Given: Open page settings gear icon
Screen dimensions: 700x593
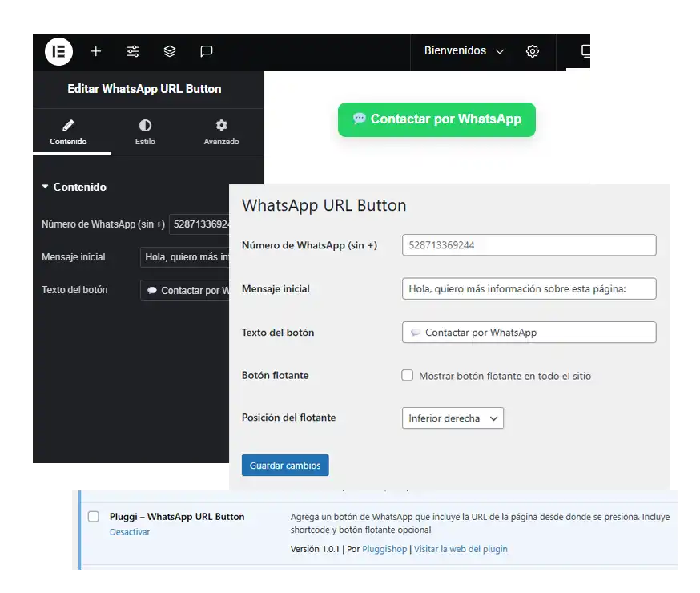Looking at the screenshot, I should coord(532,51).
